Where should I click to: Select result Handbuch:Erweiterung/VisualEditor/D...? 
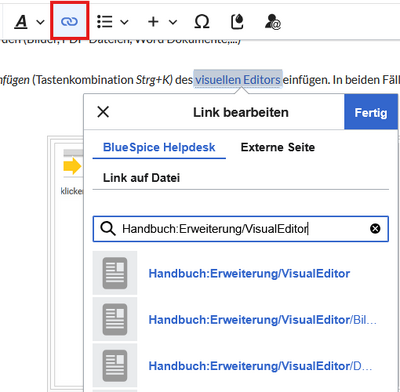[241, 366]
